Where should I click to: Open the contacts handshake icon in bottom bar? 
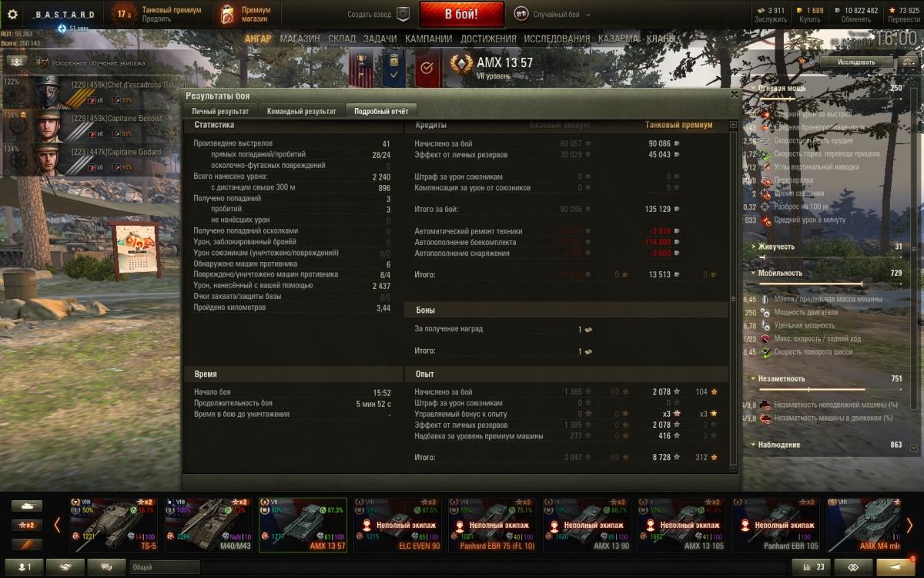(65, 567)
